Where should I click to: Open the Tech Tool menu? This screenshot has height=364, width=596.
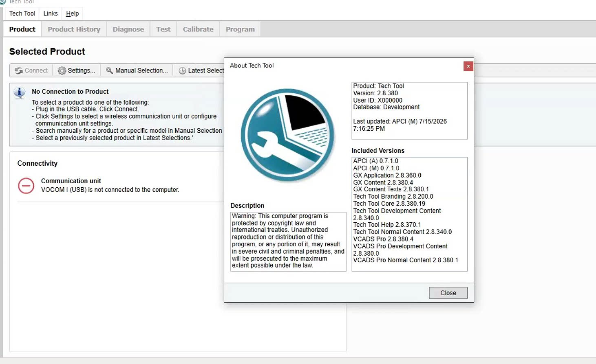tap(22, 13)
